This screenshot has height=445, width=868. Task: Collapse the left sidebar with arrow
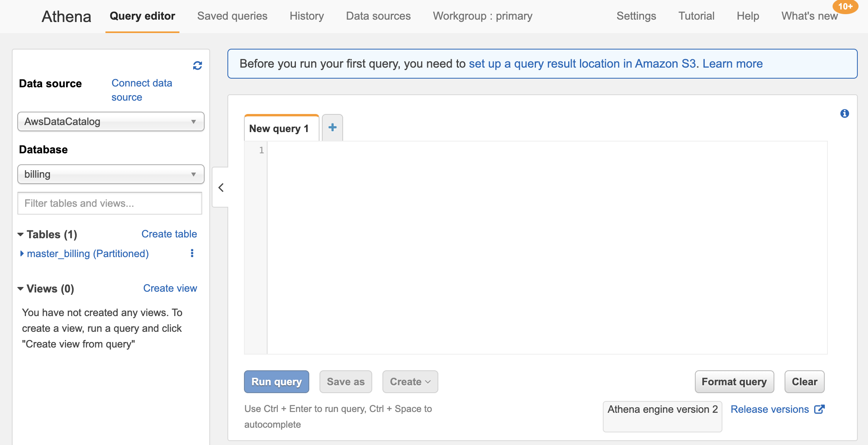[221, 188]
